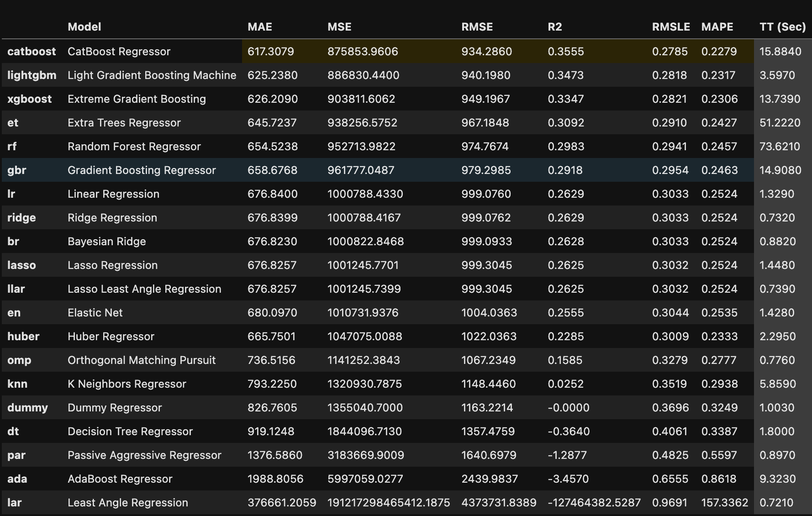Click lar MSE value 191217298465412.1875
Viewport: 812px width, 516px height.
389,503
